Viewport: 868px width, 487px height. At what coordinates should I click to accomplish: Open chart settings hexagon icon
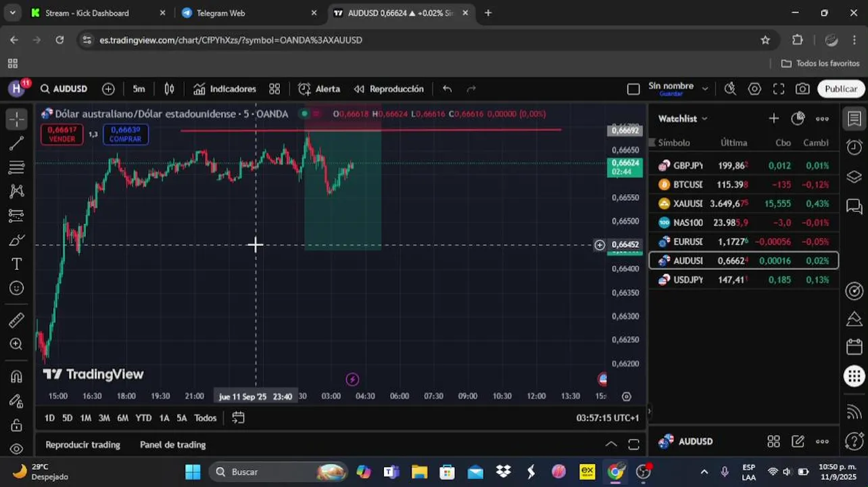(754, 89)
